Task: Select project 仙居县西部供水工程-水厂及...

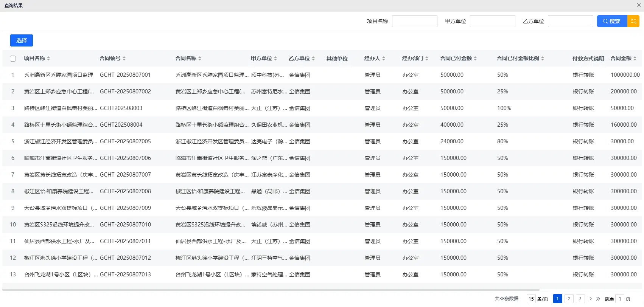Action: (59, 241)
